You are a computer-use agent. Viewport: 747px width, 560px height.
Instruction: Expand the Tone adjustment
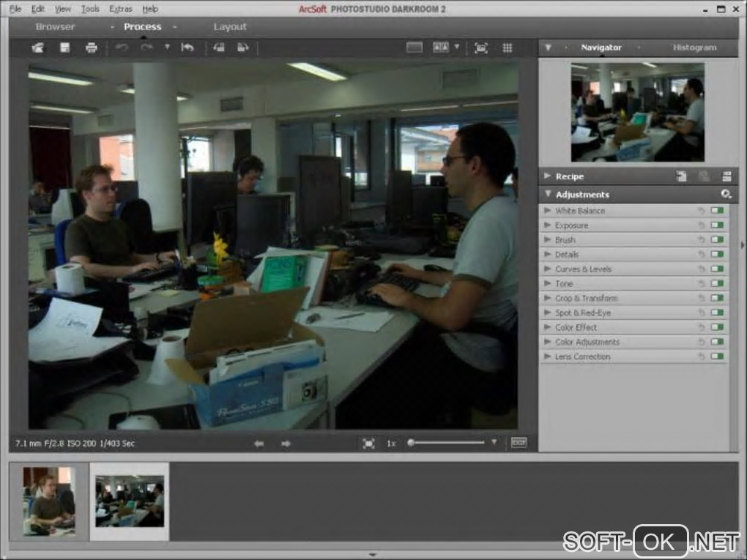click(x=547, y=284)
